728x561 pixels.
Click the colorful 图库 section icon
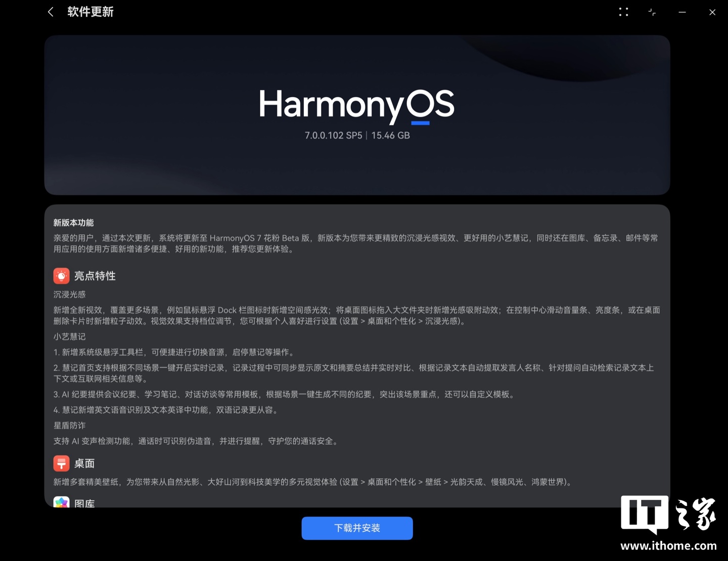[x=62, y=502]
